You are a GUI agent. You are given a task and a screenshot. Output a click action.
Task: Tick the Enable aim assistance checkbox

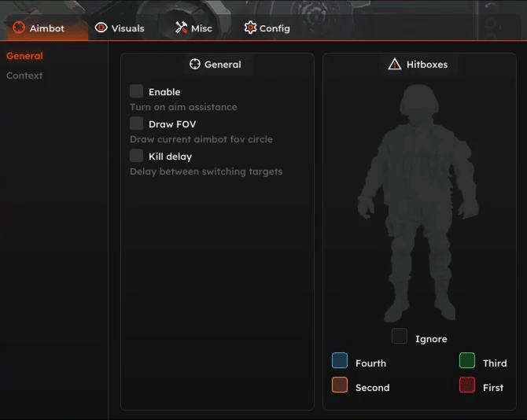click(137, 91)
